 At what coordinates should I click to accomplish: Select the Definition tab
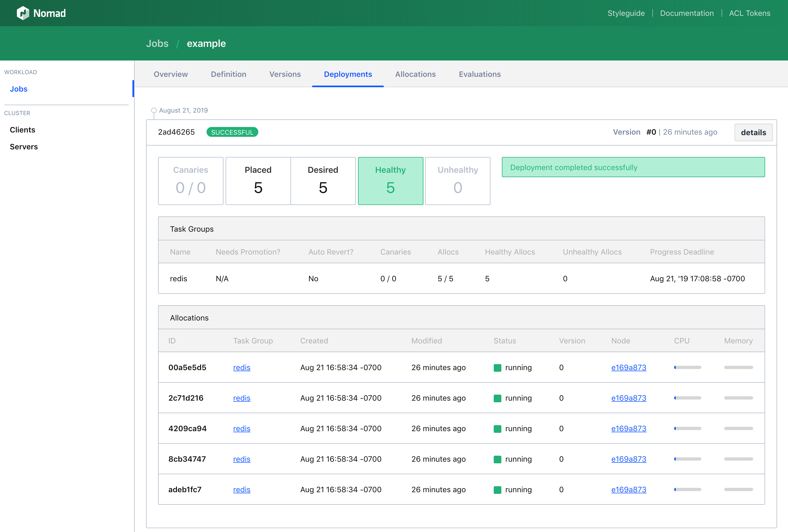click(x=229, y=74)
